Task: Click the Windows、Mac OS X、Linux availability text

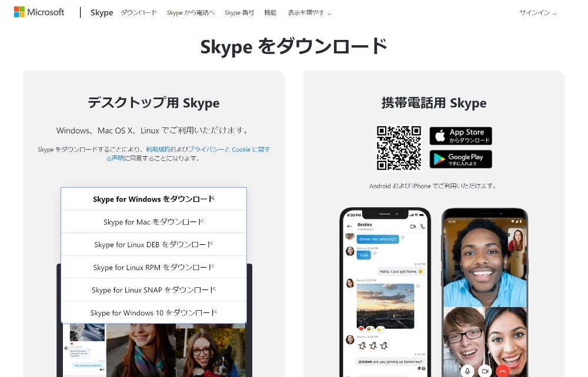Action: click(x=152, y=131)
